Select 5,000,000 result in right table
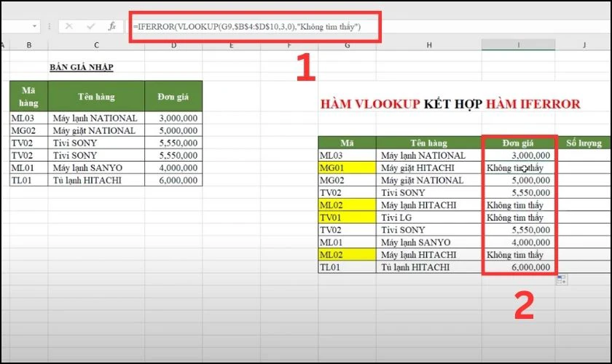This screenshot has width=612, height=364. tap(518, 181)
